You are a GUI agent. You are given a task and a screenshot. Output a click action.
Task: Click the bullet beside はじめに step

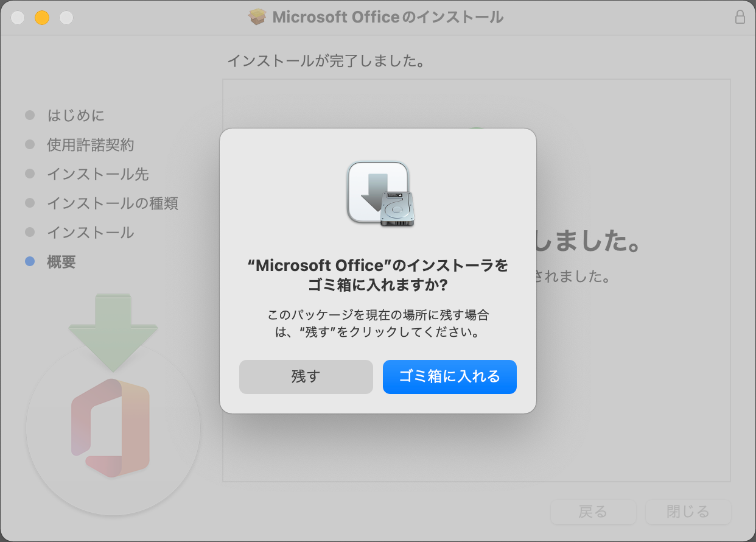[x=30, y=115]
